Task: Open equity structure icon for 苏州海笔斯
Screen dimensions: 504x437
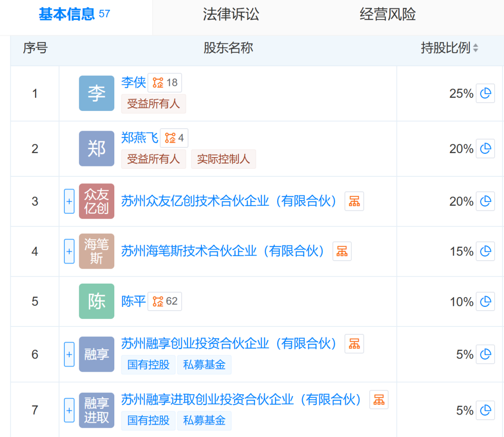Action: coord(342,251)
